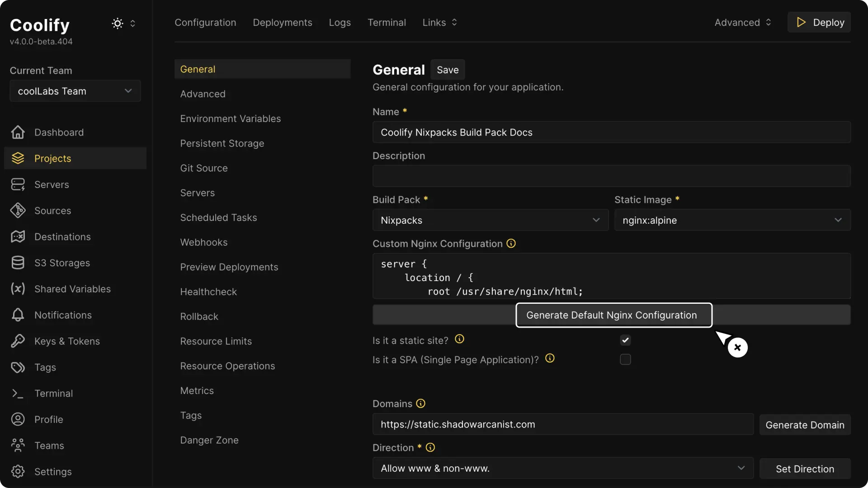The height and width of the screenshot is (488, 868).
Task: Switch to the Deployments tab
Action: (282, 22)
